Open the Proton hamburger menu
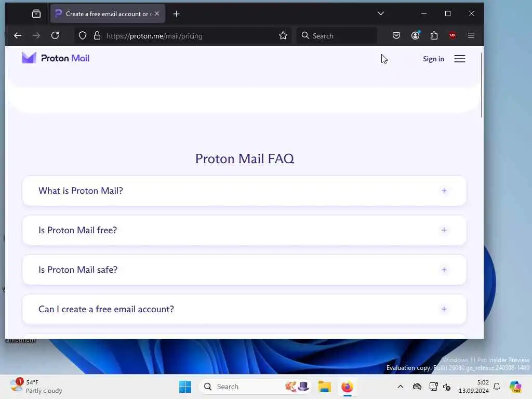The height and width of the screenshot is (399, 532). coord(460,59)
